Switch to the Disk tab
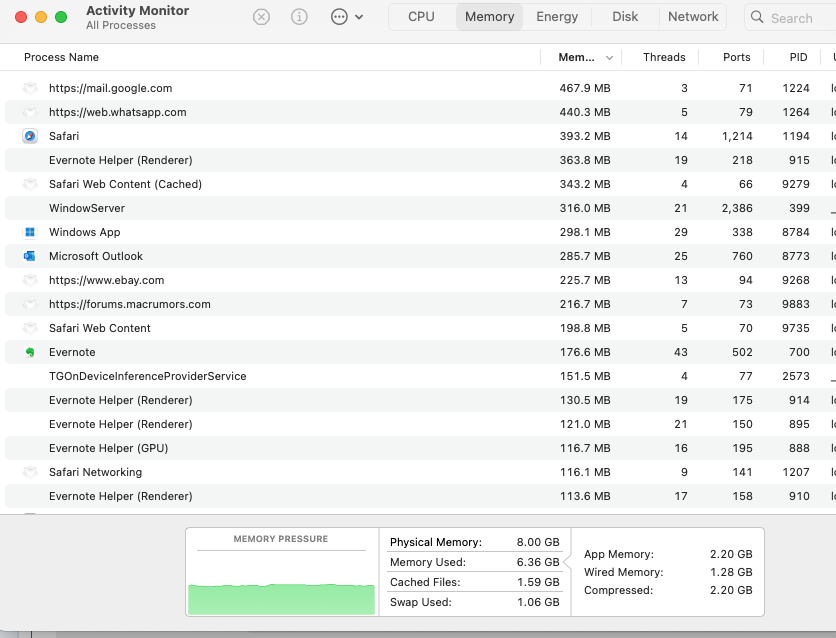The width and height of the screenshot is (836, 638). (x=625, y=17)
